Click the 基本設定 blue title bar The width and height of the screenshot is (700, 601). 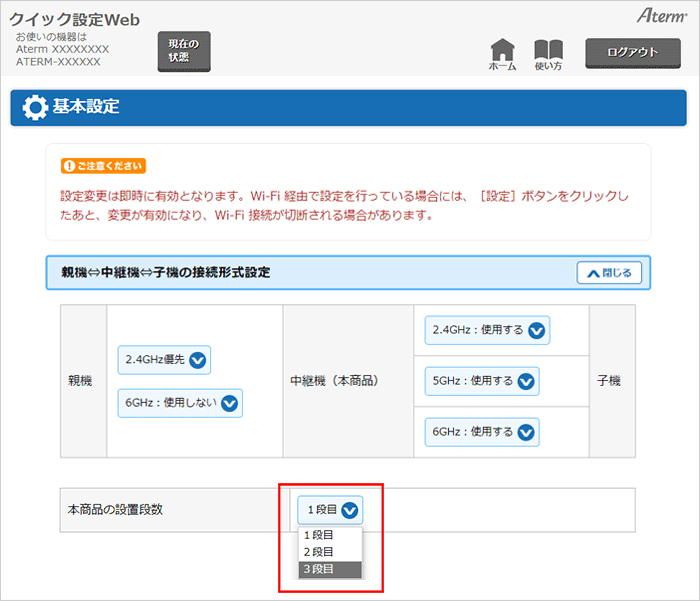(350, 107)
